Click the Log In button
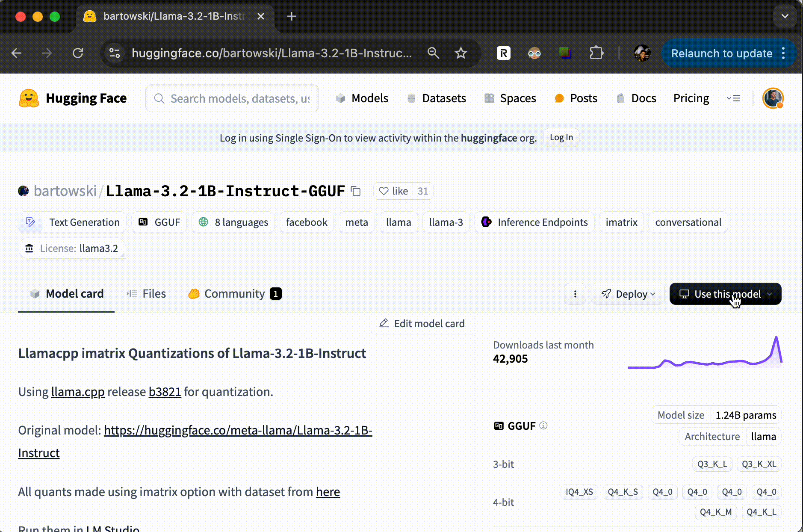Viewport: 803px width, 532px height. tap(561, 138)
